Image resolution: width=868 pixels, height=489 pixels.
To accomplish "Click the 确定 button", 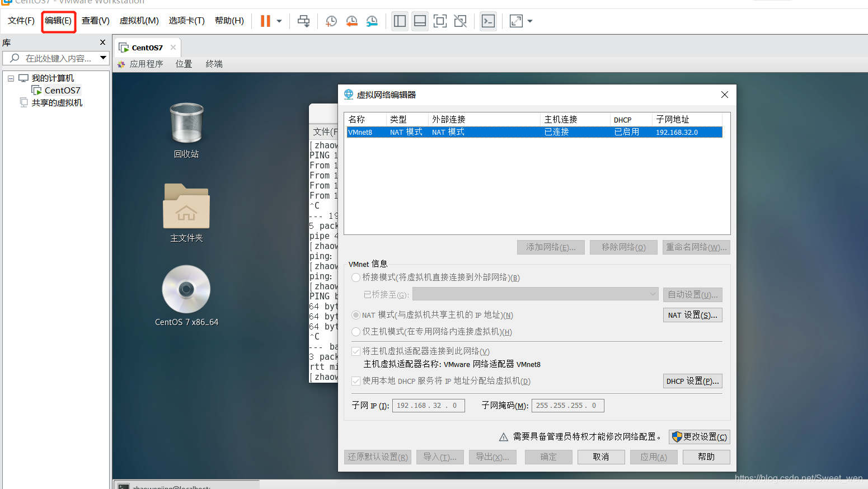I will pyautogui.click(x=548, y=457).
